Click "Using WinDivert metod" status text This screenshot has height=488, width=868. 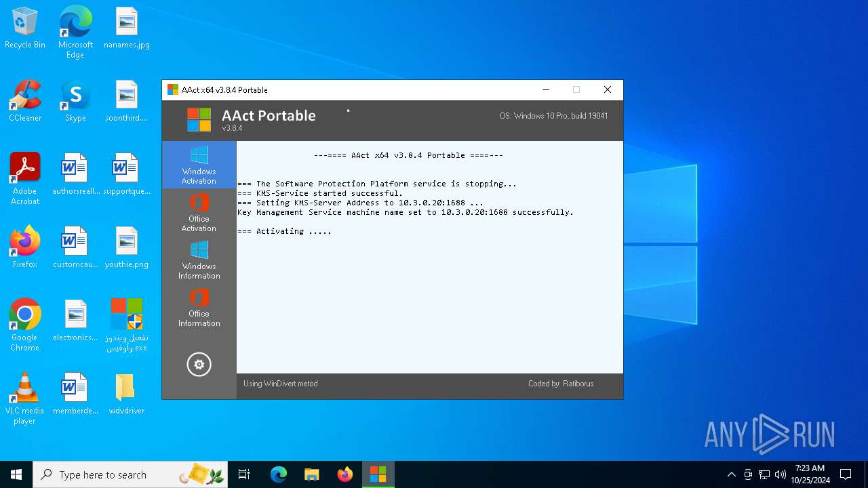[x=281, y=384]
